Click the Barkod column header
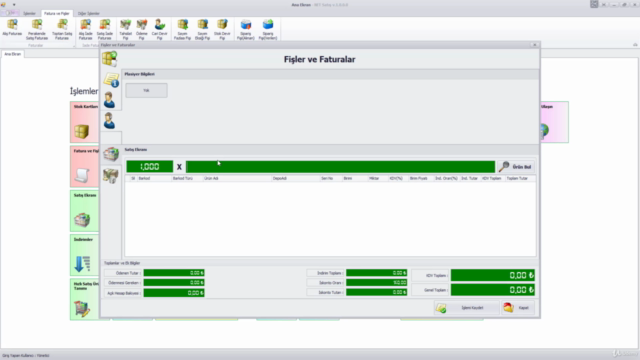This screenshot has width=640, height=360. [x=154, y=178]
